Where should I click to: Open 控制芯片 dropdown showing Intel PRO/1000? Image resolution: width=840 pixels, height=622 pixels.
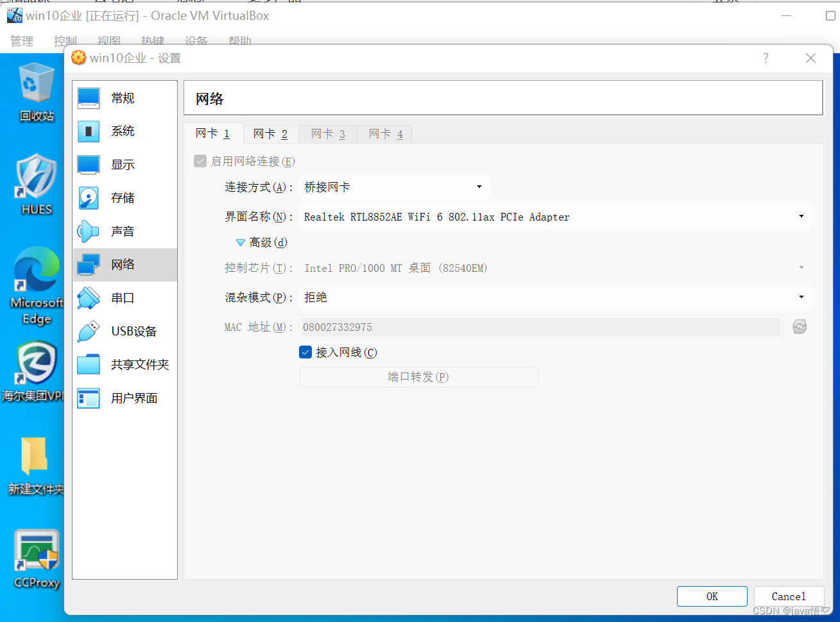coord(556,268)
